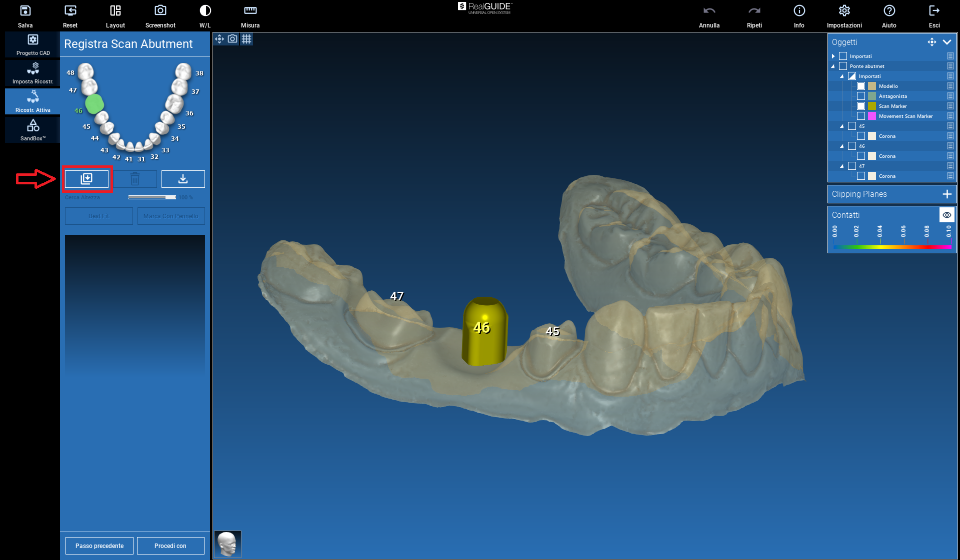
Task: Click the W/L contrast icon
Action: tap(205, 11)
